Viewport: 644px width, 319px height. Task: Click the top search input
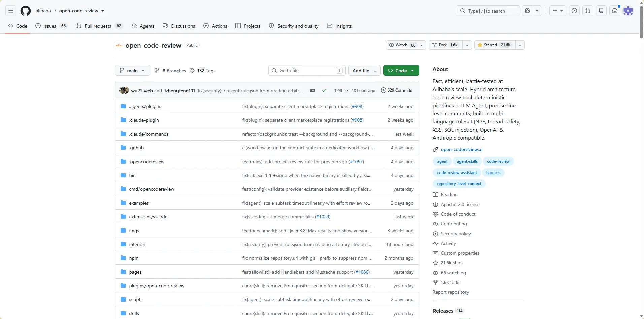pos(488,11)
